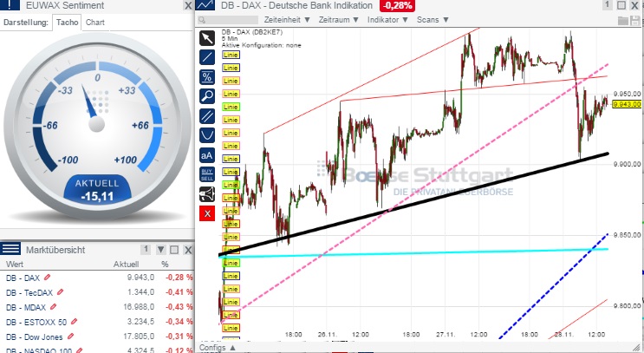The width and height of the screenshot is (644, 353).
Task: Click the '1' button in Marktübersicht header
Action: click(x=145, y=249)
